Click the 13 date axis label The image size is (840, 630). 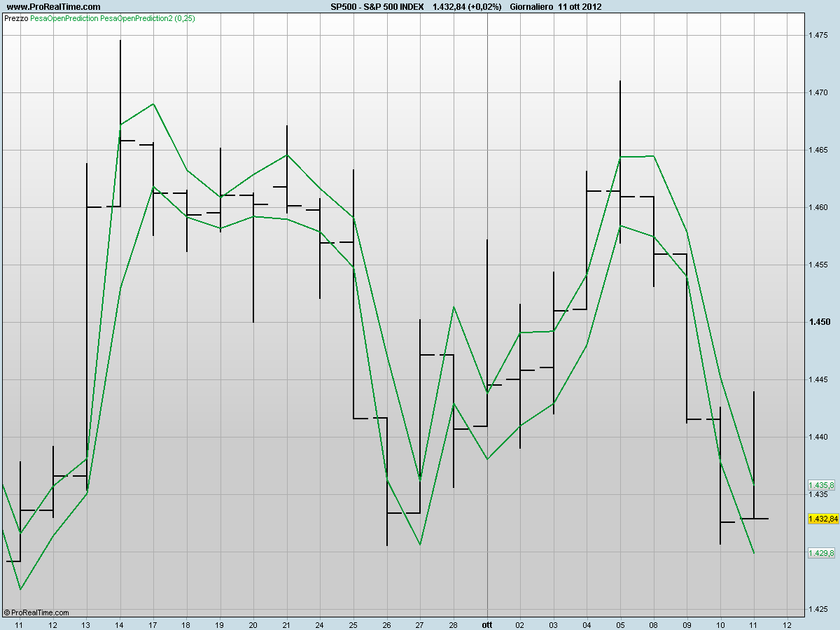pos(86,624)
